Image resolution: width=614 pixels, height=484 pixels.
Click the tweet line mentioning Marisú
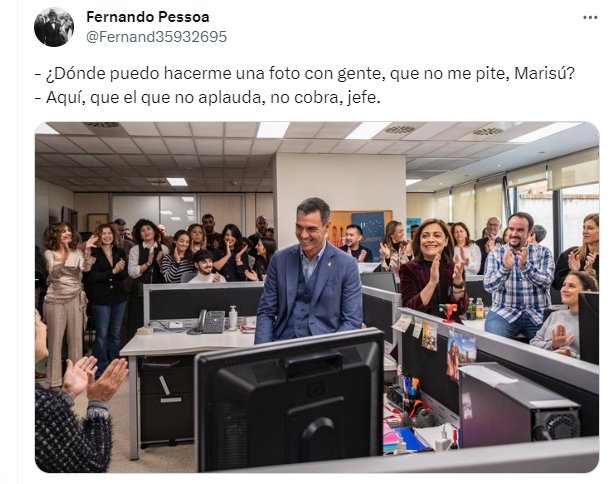click(x=305, y=73)
